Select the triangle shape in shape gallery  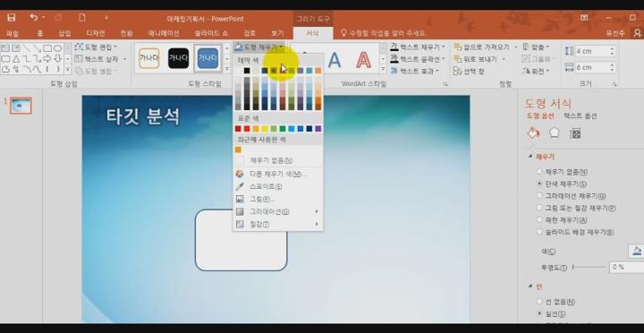pyautogui.click(x=16, y=59)
